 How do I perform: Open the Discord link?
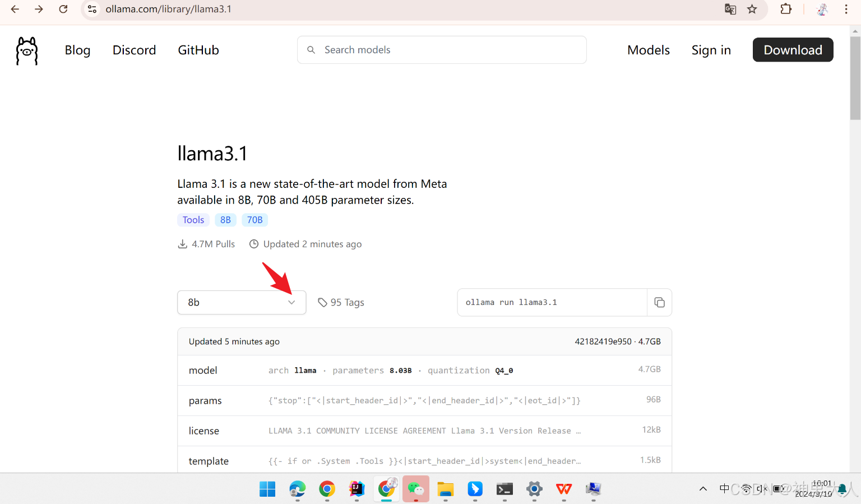(134, 50)
